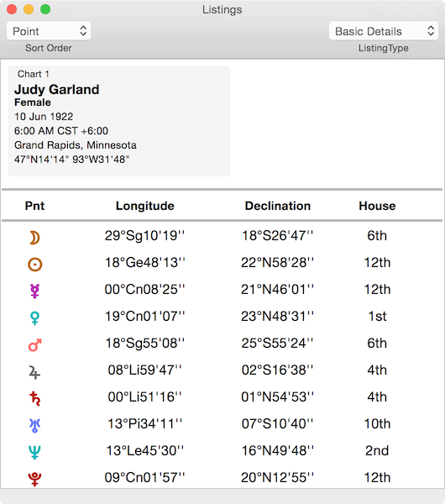Screen dimensions: 445x504
Task: Select the gray Jupiter symbol
Action: [x=34, y=372]
